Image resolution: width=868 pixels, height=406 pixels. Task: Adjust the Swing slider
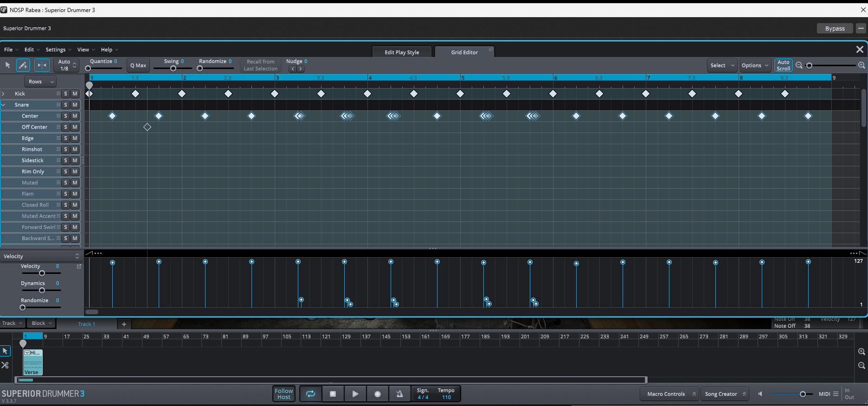pyautogui.click(x=174, y=68)
